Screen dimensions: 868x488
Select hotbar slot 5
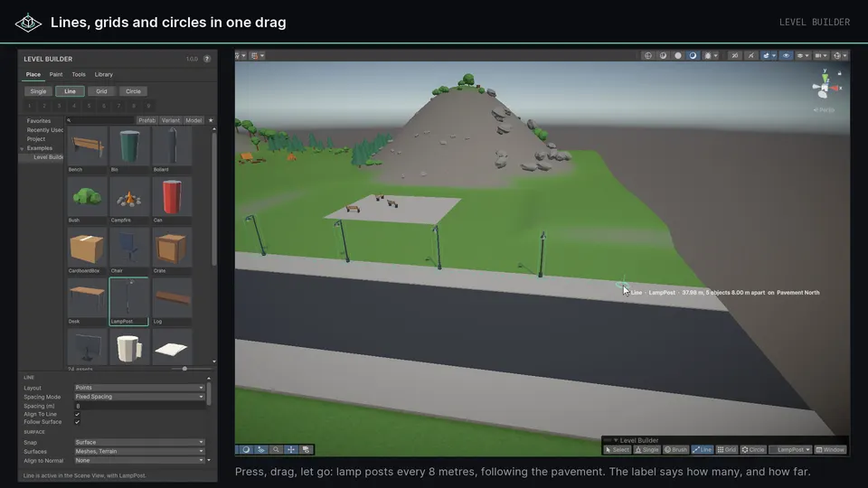tap(89, 106)
